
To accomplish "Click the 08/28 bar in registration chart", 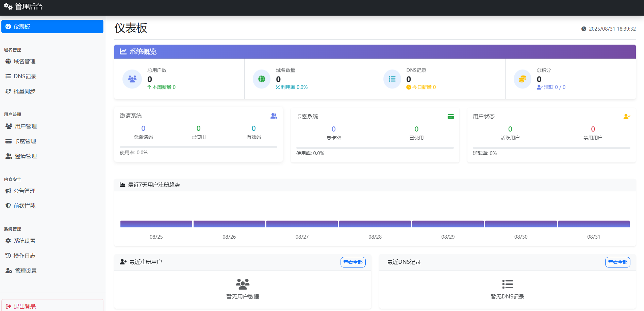I will 375,224.
